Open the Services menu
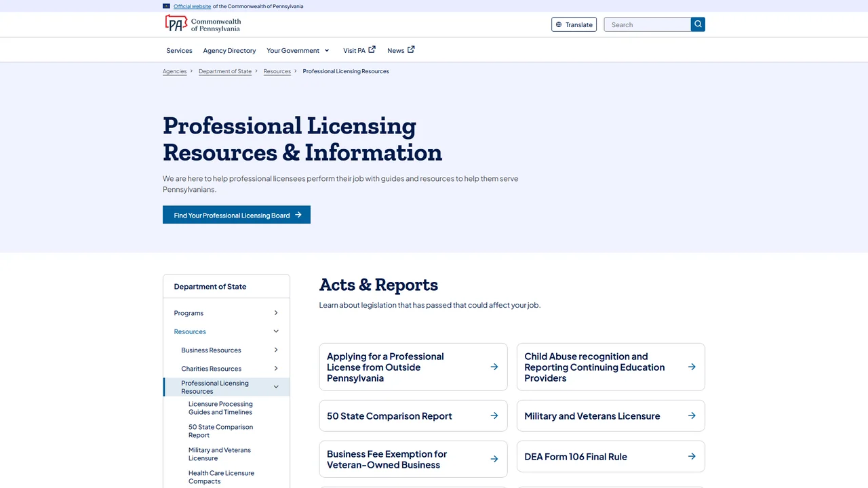 (179, 50)
